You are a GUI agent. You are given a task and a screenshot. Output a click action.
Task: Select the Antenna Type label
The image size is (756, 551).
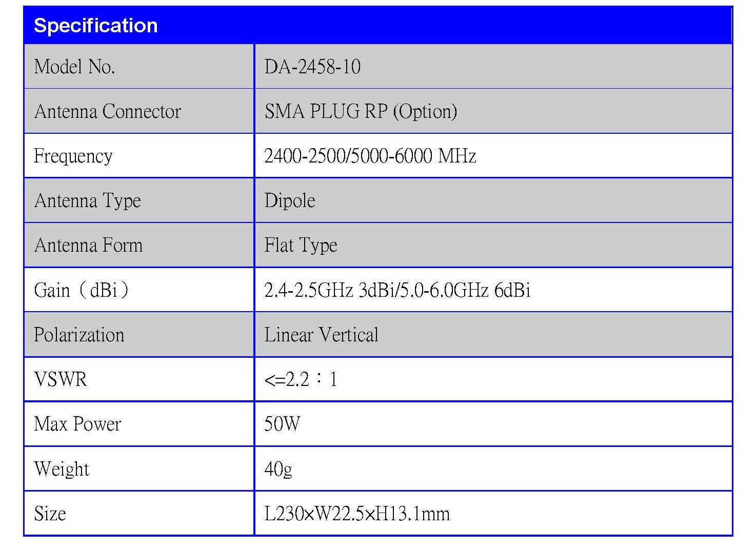point(87,200)
